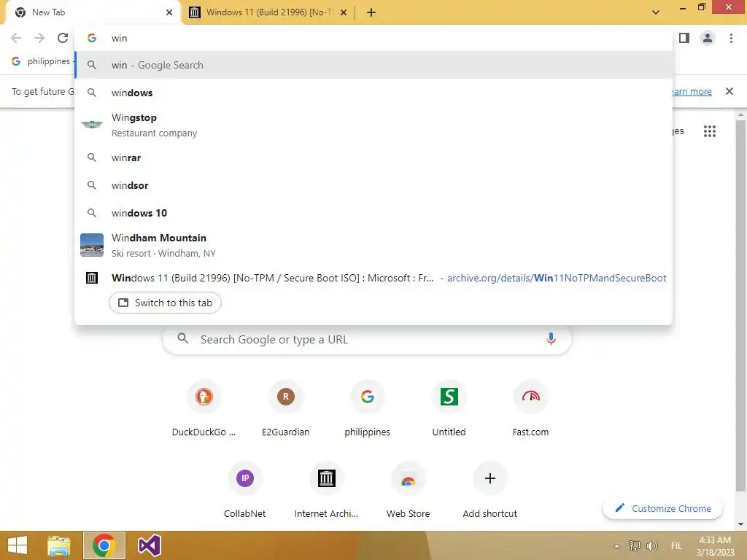
Task: Open the CollabNet shortcut
Action: [245, 491]
